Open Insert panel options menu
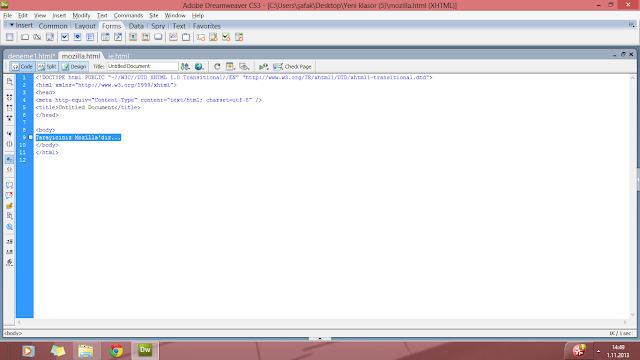 tap(631, 25)
